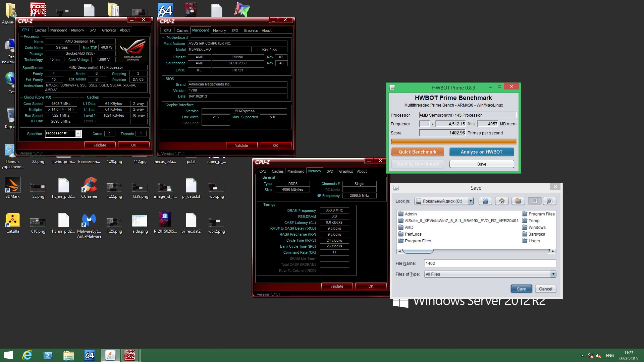644x362 pixels.
Task: Click the Home folder icon in Save dialog
Action: [502, 201]
